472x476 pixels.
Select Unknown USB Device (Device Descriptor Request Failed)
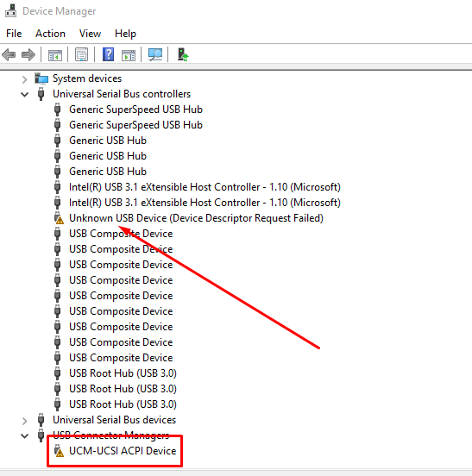(x=196, y=218)
